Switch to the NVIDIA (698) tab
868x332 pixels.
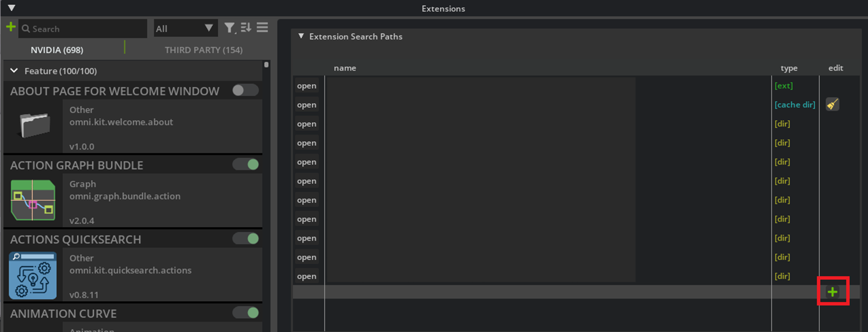(x=57, y=50)
